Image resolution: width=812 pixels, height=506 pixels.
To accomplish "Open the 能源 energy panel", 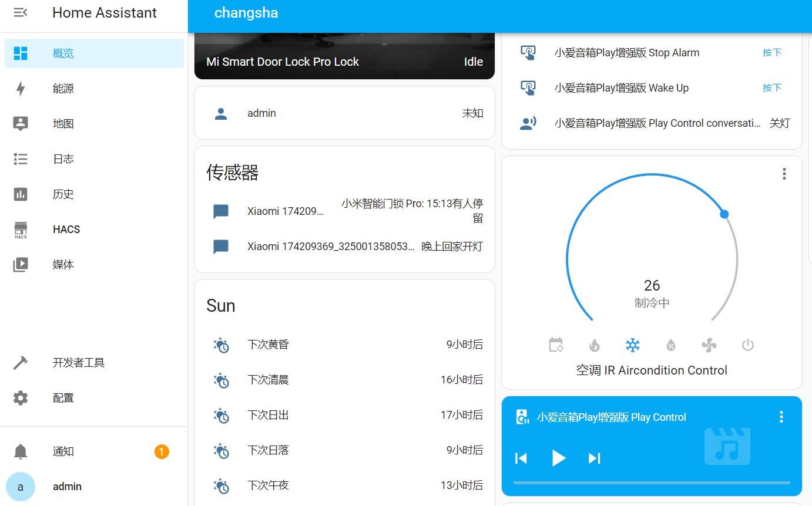I will click(94, 89).
